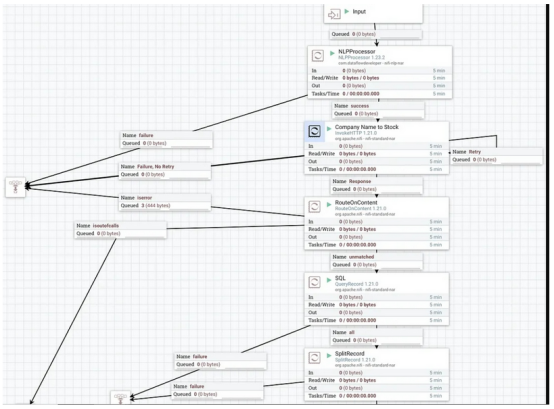Select the 'Response' connection label
Viewport: 554px width, 409px height.
point(377,185)
